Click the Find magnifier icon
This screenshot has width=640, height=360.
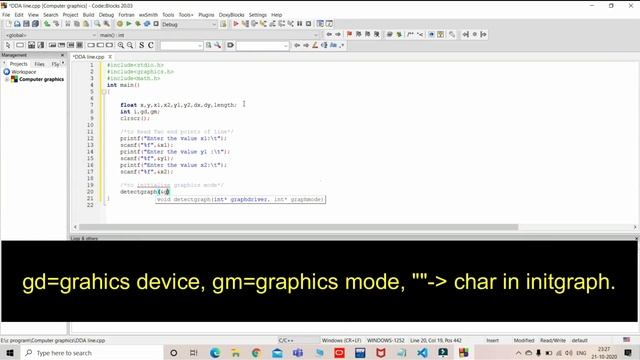(97, 24)
